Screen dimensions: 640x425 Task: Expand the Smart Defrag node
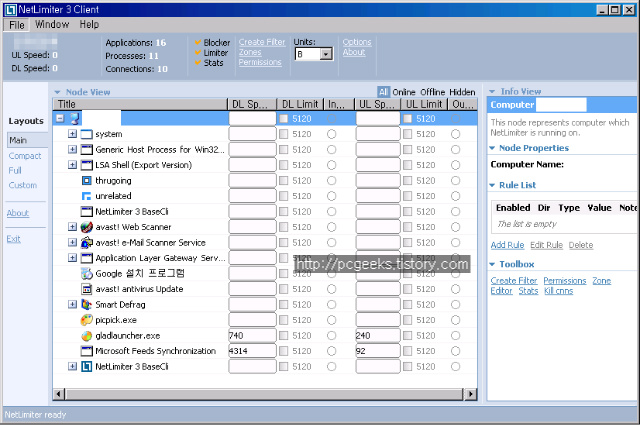[72, 305]
